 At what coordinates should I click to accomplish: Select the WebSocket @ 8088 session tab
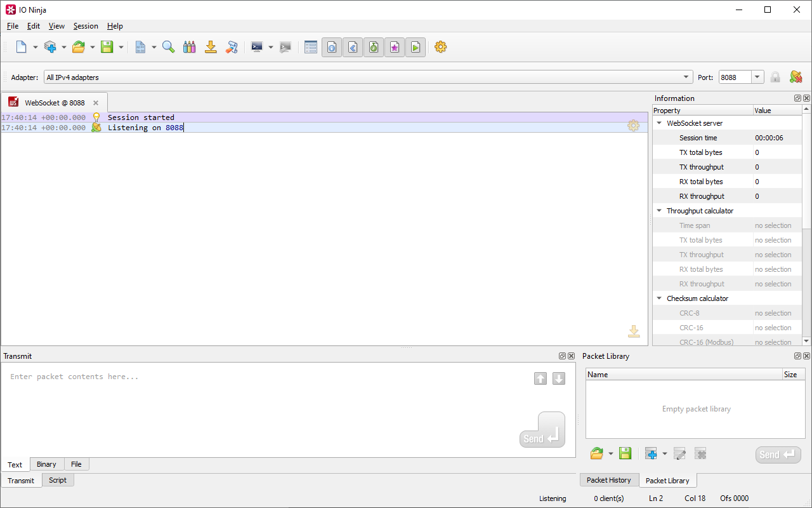point(54,102)
